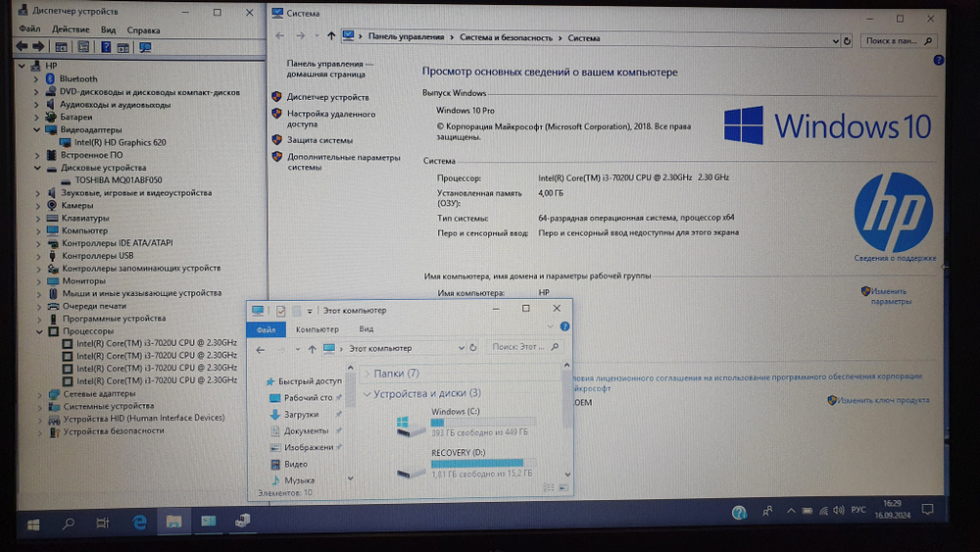Open taskbar search magnifier
This screenshot has width=980, height=552.
click(x=69, y=523)
